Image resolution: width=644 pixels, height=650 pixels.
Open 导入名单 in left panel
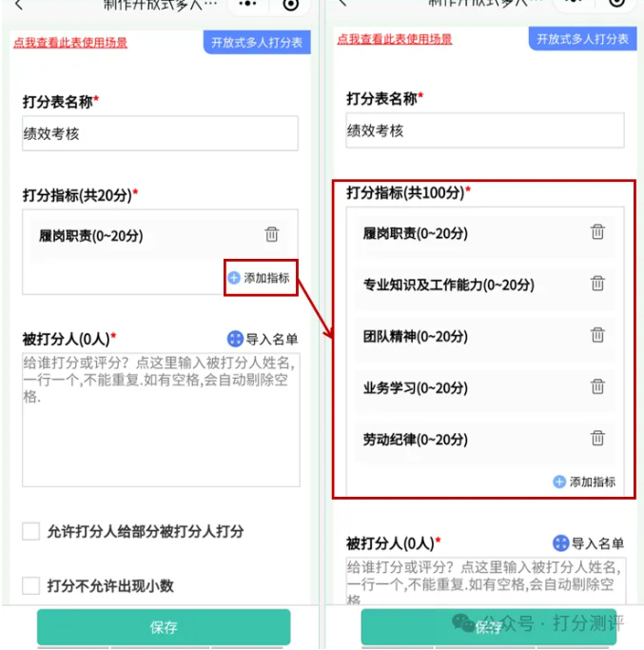click(x=263, y=339)
